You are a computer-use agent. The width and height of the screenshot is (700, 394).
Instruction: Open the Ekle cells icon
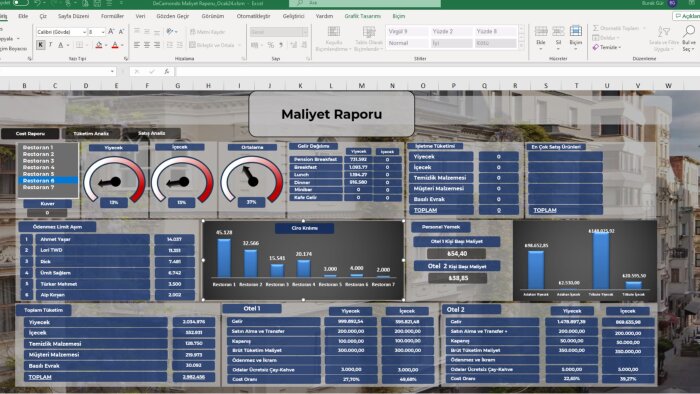[x=541, y=31]
